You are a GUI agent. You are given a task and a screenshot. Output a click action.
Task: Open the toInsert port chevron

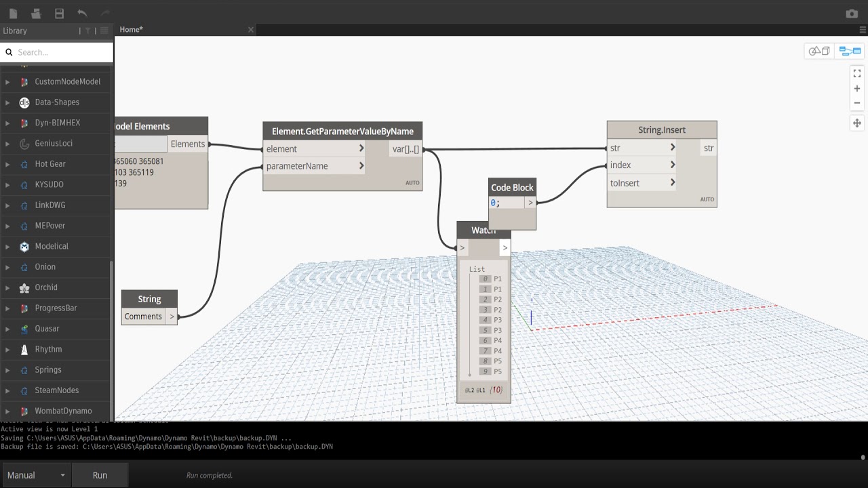[x=673, y=182]
